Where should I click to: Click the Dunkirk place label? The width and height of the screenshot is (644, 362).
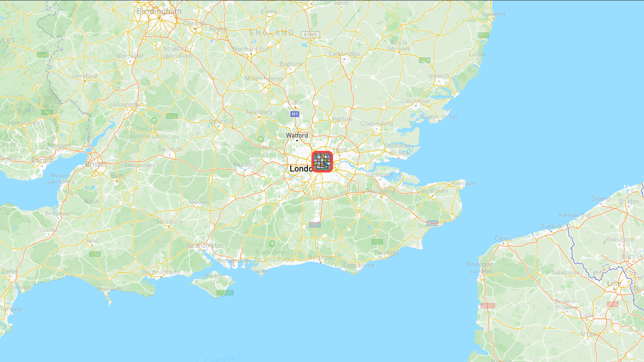click(x=551, y=227)
